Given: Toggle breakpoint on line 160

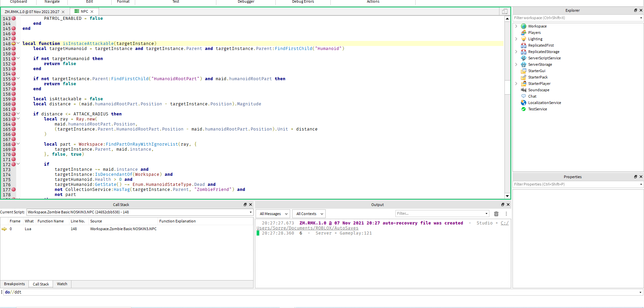Looking at the screenshot, I should (x=14, y=104).
